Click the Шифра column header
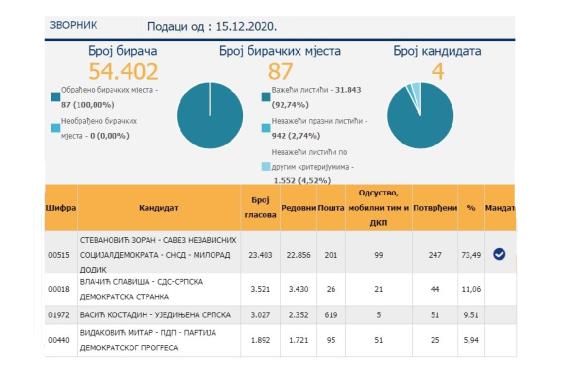Viewport: 580px width, 380px height. pos(61,208)
